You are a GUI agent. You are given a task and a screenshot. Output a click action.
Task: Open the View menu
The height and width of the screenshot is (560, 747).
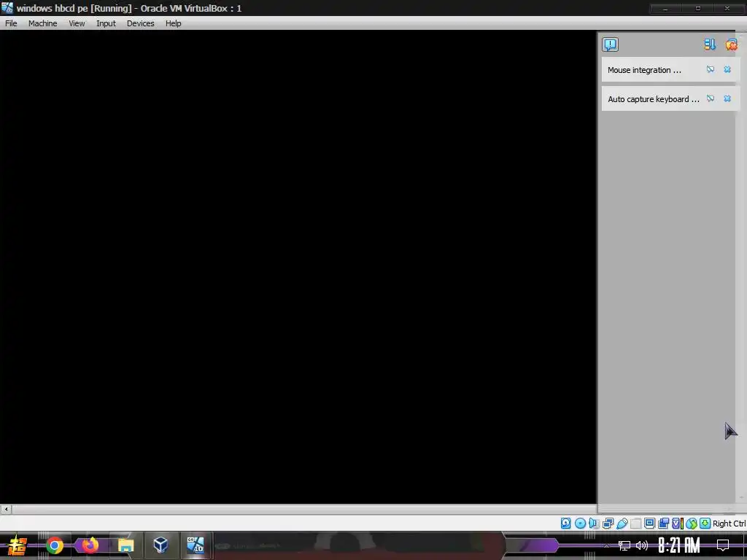pos(77,23)
